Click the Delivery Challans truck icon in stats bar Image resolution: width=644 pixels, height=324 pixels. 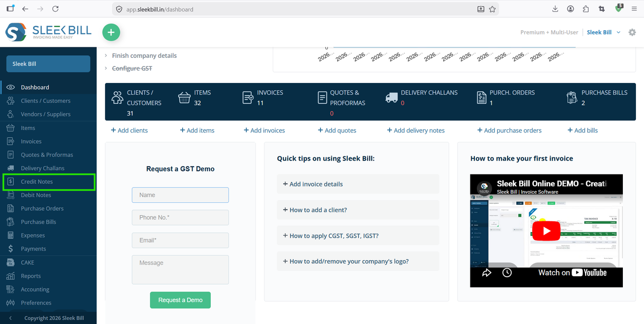pos(391,98)
